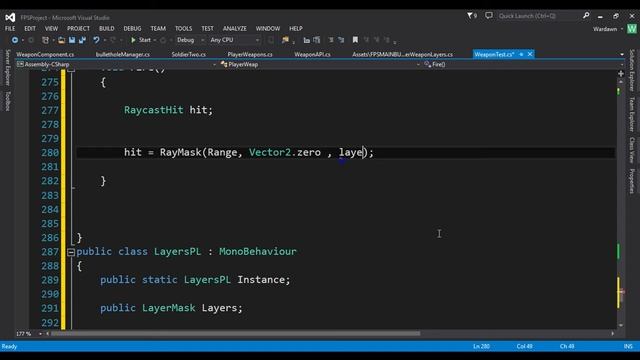Toggle a bookmark with the bookmark icon
This screenshot has height=360, width=640.
tap(355, 40)
